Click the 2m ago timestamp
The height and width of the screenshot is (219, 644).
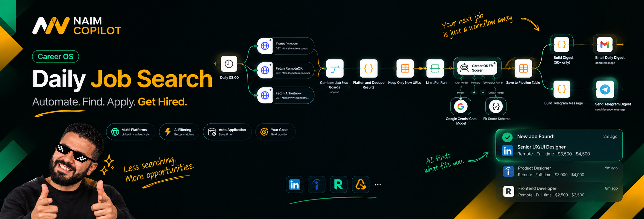[610, 136]
